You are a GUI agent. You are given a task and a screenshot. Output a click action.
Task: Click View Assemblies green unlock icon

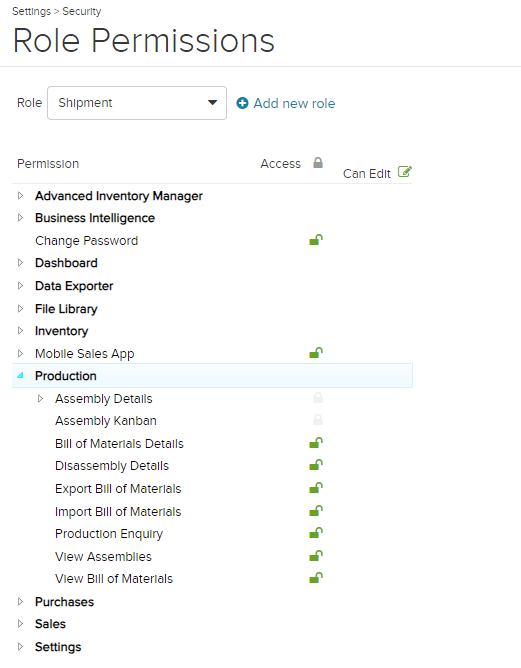tap(316, 556)
